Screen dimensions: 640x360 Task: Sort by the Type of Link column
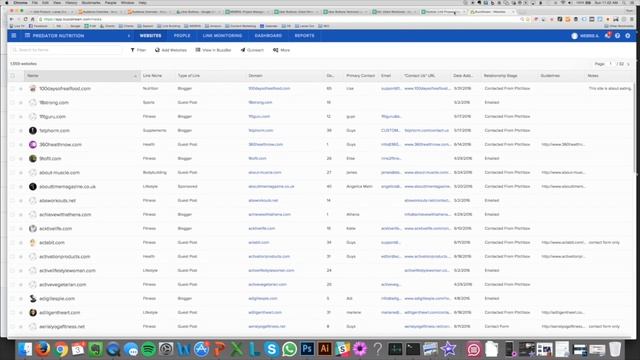(189, 76)
